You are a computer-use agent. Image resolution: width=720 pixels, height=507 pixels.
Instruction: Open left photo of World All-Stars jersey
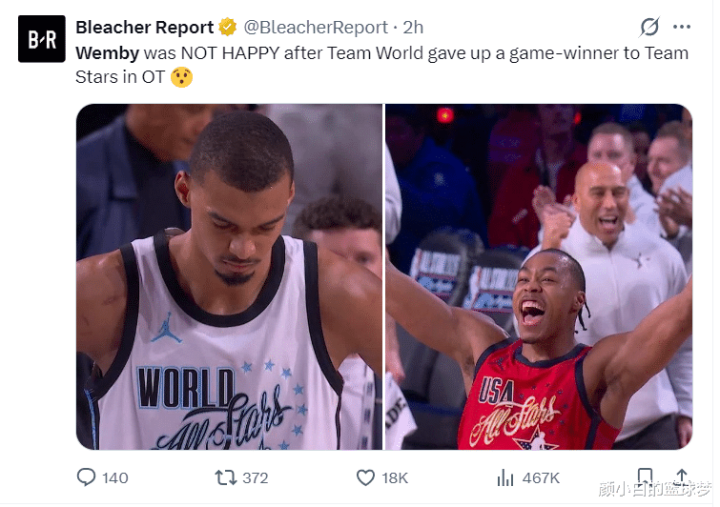(x=229, y=277)
